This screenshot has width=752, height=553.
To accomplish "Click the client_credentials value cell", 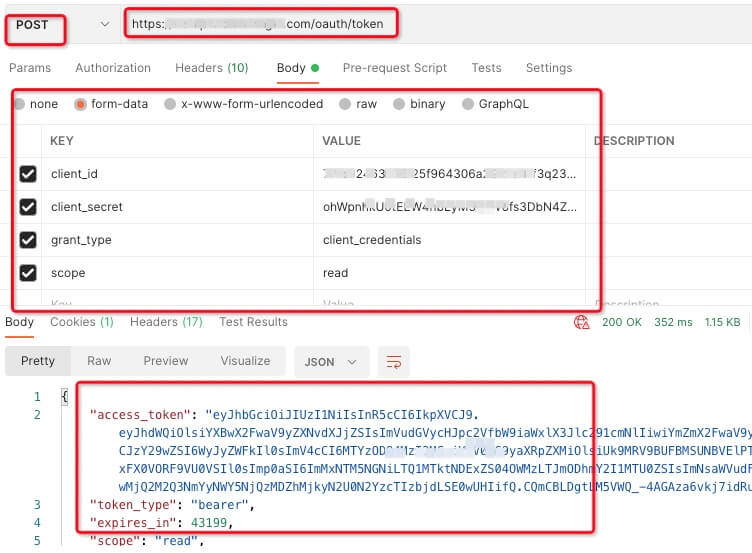I will 372,240.
